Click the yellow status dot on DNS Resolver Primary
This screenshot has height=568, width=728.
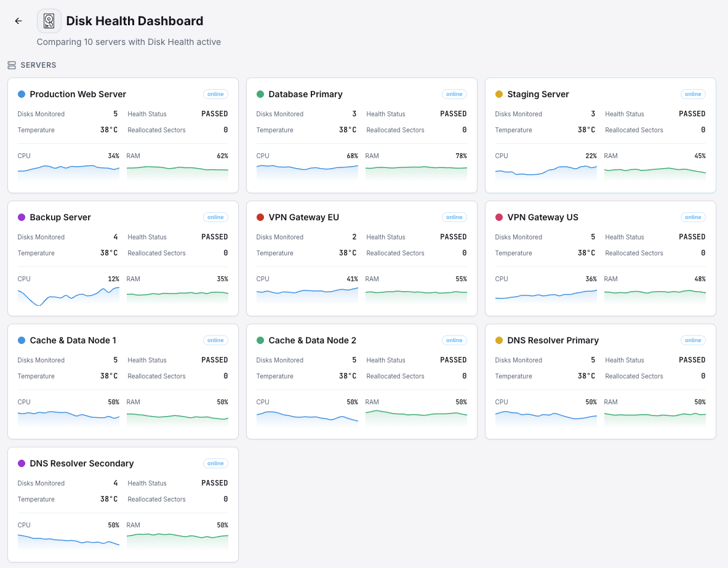tap(500, 340)
